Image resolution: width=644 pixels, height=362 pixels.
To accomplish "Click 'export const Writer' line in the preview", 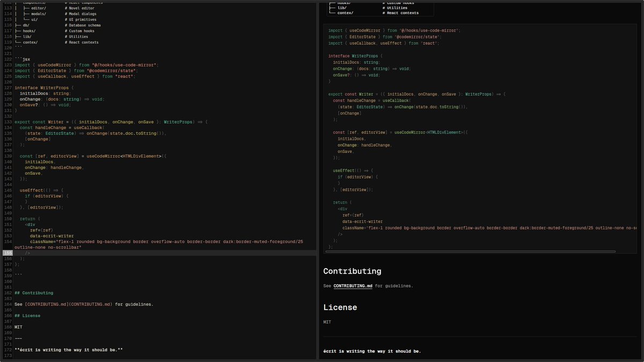I will [x=417, y=94].
